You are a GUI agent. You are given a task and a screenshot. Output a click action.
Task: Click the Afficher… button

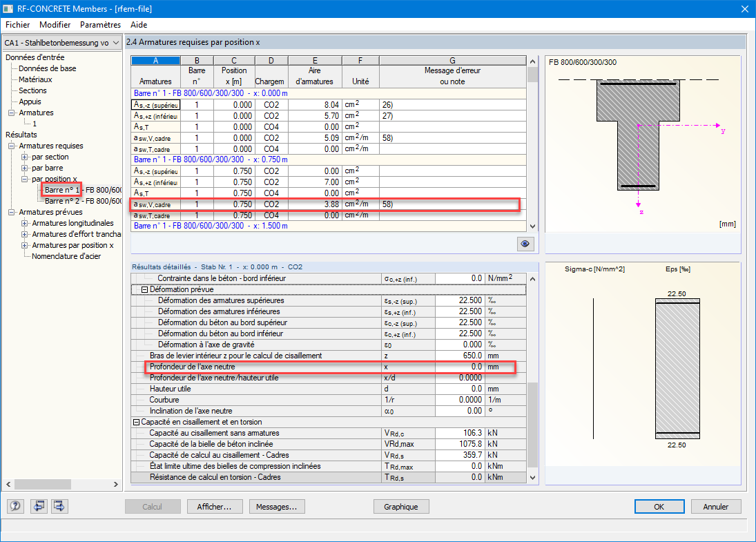point(214,507)
